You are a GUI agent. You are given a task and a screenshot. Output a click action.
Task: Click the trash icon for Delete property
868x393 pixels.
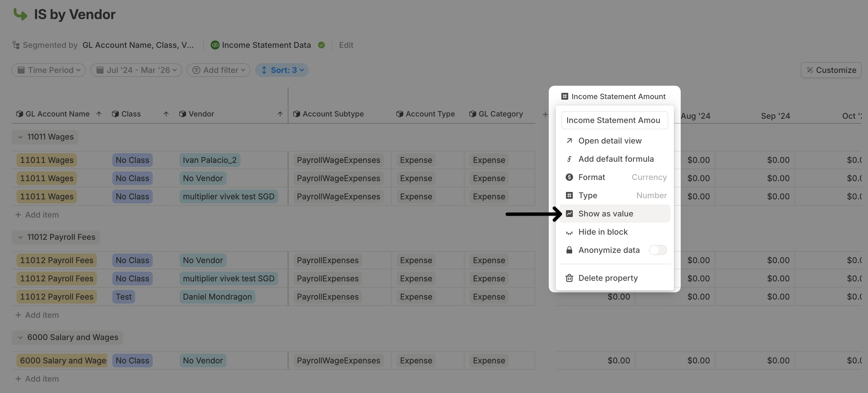pyautogui.click(x=569, y=278)
